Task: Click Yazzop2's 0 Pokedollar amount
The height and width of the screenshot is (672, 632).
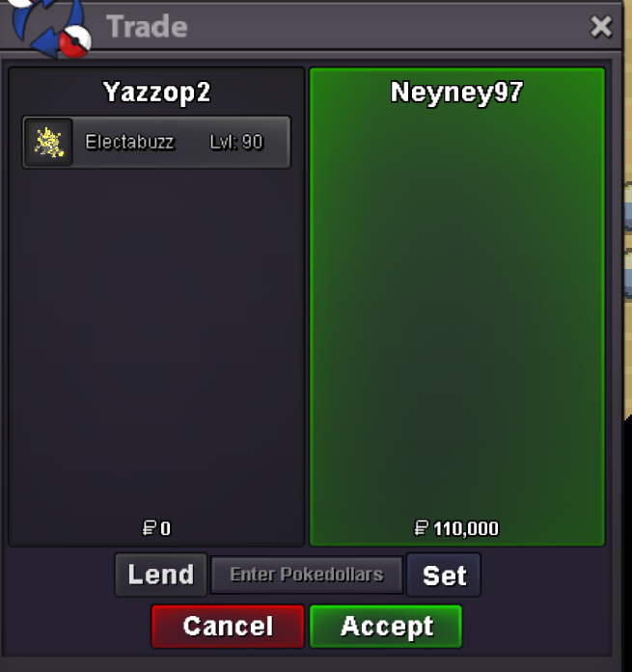Action: tap(166, 528)
